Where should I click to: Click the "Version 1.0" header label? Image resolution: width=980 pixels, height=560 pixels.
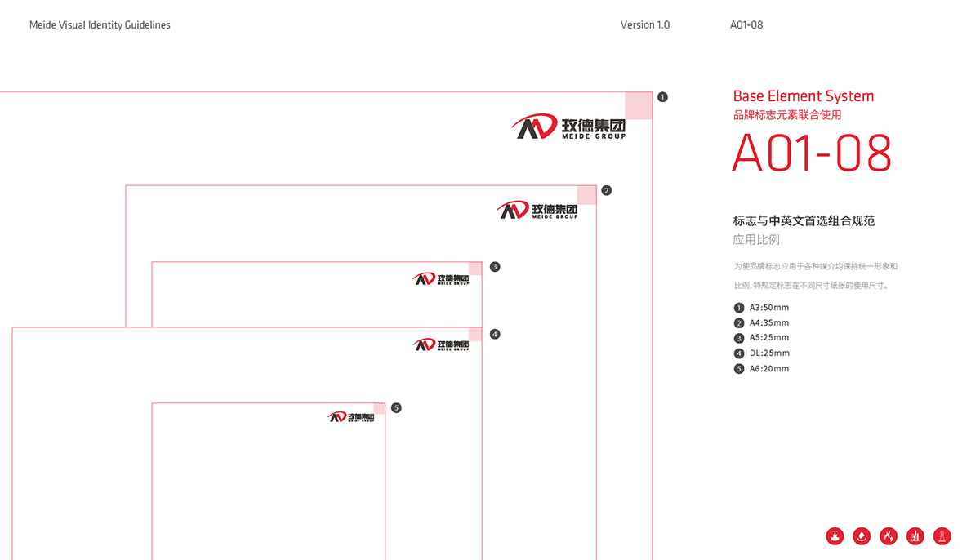[x=644, y=25]
